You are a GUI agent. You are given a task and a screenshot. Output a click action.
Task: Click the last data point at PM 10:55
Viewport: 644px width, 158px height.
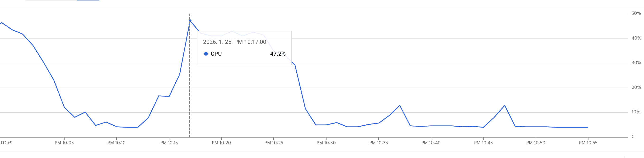coord(588,127)
